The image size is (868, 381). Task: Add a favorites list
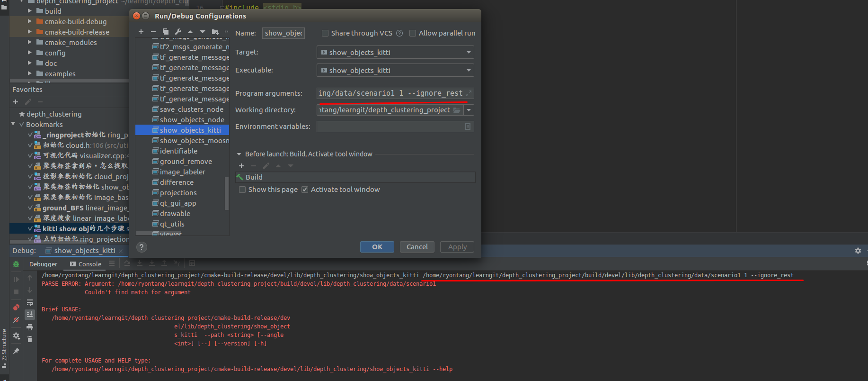tap(16, 102)
